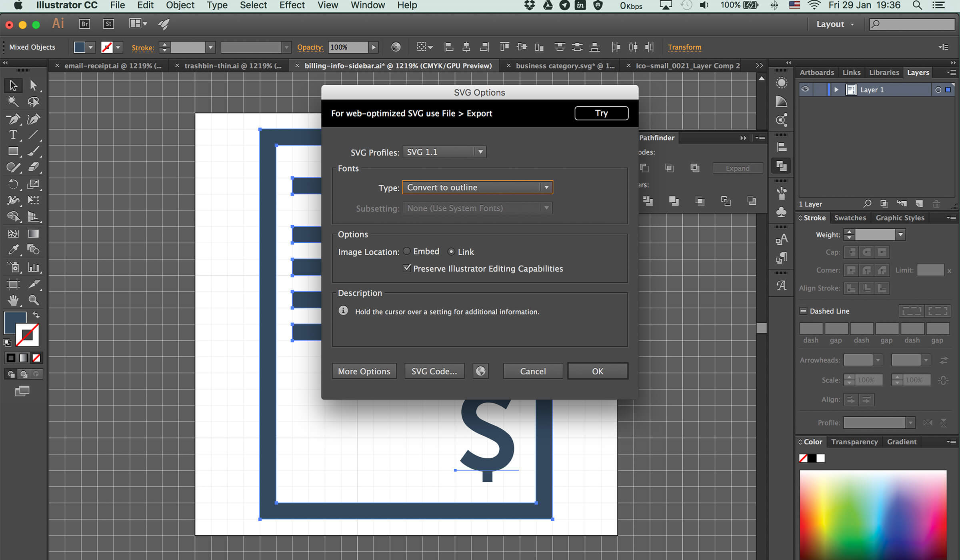Cancel the SVG Options dialog
The height and width of the screenshot is (560, 960).
click(x=533, y=371)
